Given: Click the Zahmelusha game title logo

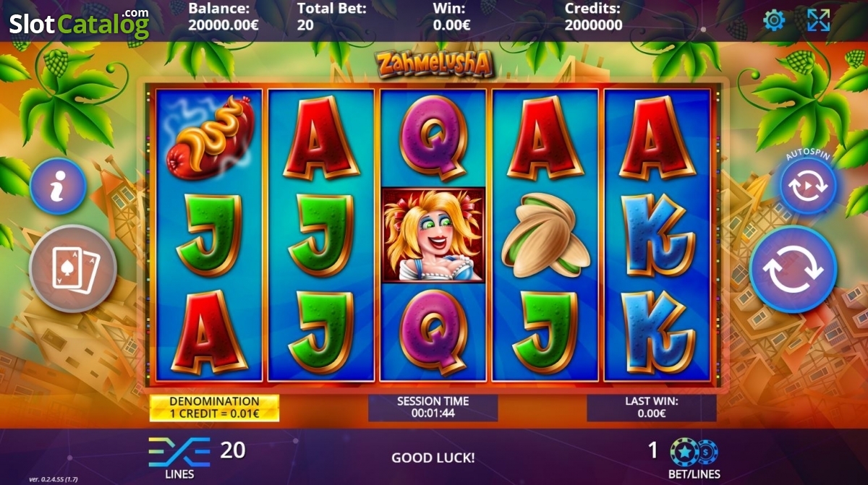Looking at the screenshot, I should 435,64.
